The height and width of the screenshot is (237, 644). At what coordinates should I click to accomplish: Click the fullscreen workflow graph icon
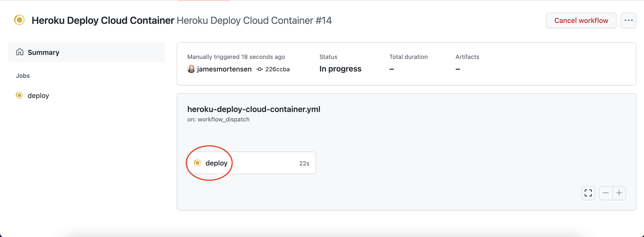coord(588,193)
